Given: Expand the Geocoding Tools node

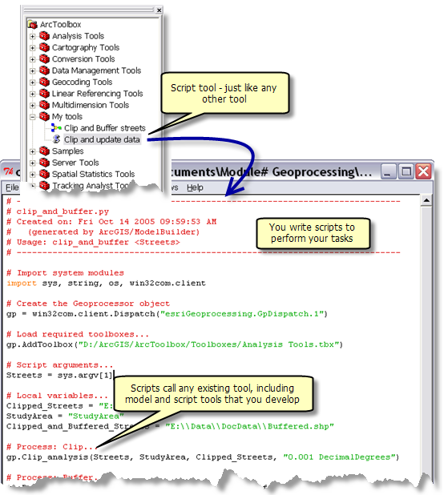Looking at the screenshot, I should [x=33, y=82].
